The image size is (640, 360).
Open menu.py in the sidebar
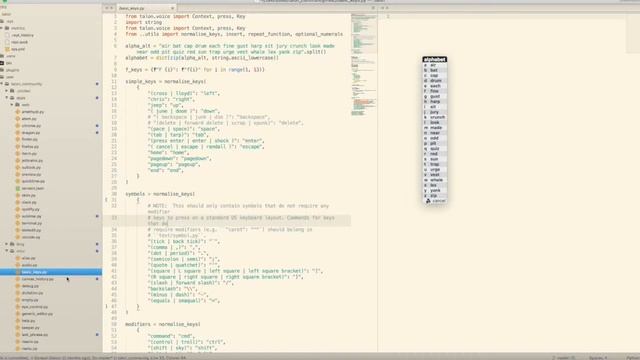(29, 349)
